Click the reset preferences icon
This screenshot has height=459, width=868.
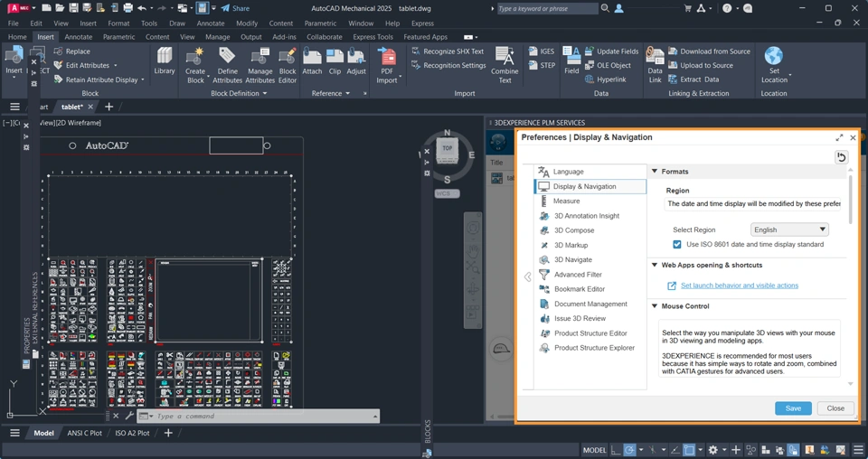click(x=841, y=157)
